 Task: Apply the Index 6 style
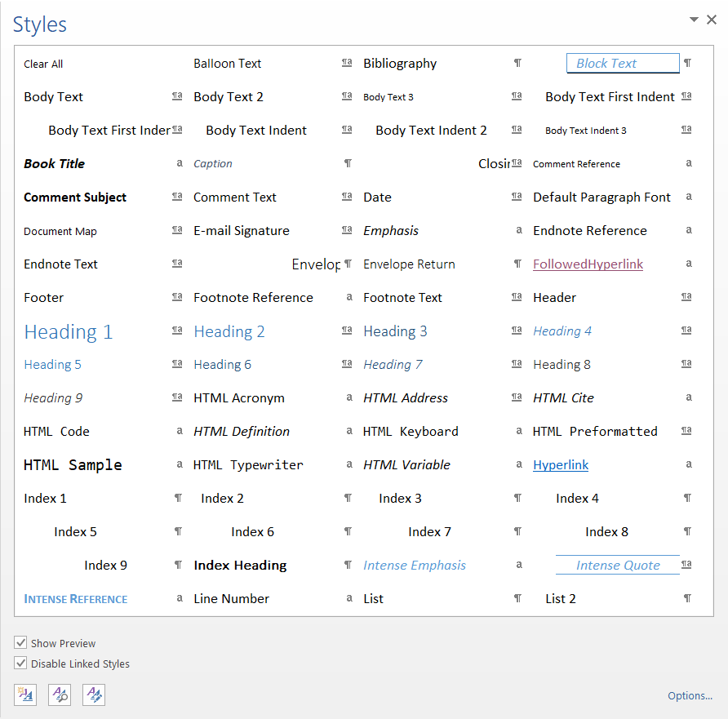252,531
